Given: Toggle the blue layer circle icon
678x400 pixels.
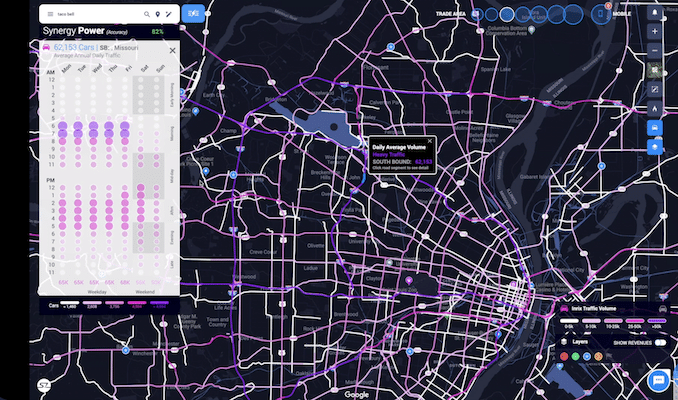Looking at the screenshot, I should coord(587,356).
